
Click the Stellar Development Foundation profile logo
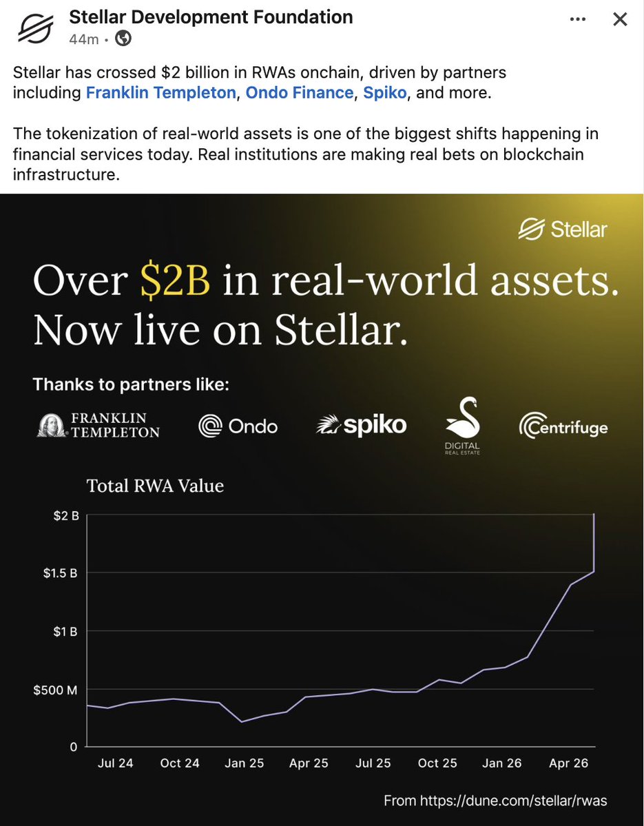click(x=36, y=28)
